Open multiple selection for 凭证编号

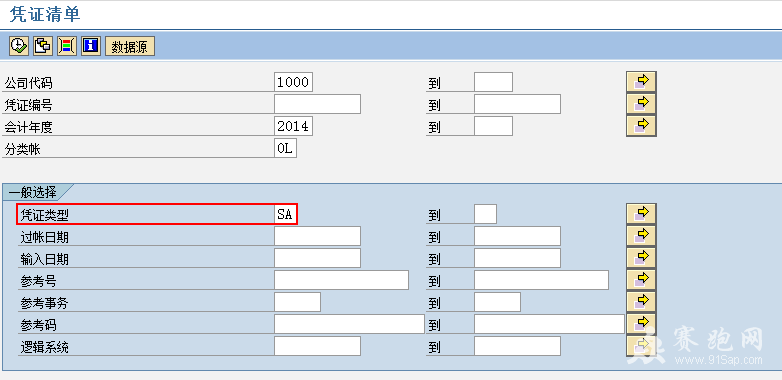(641, 104)
